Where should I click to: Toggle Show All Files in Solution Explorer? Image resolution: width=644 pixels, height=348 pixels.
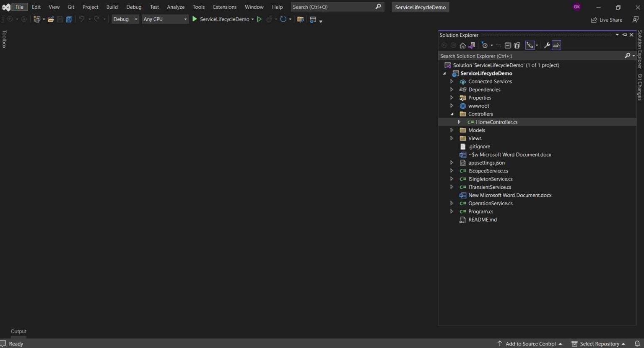tap(517, 45)
